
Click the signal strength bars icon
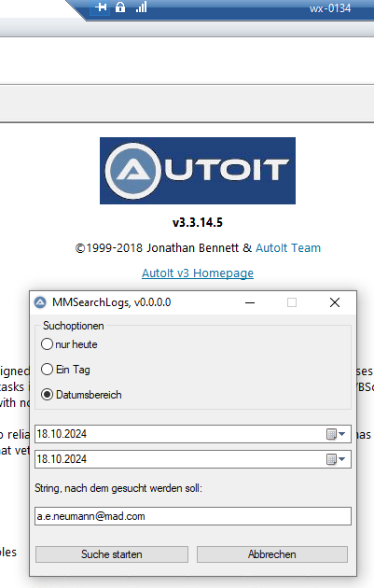tap(141, 7)
